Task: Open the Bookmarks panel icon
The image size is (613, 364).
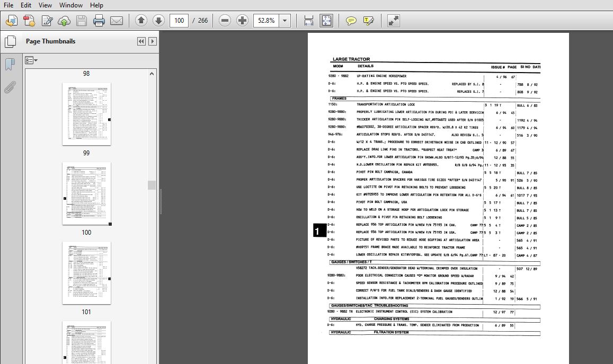Action: point(10,65)
